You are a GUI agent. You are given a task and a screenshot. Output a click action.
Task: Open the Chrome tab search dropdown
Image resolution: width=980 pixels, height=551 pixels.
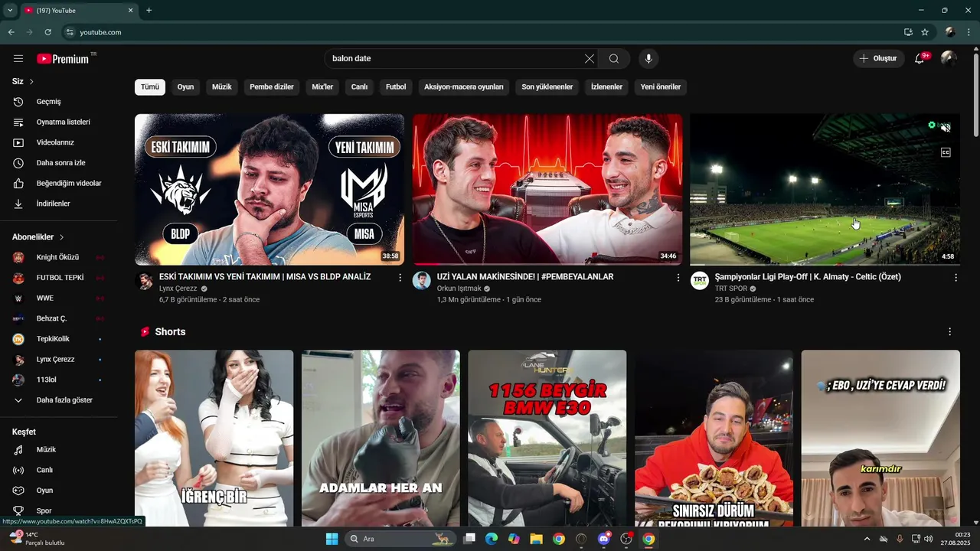point(10,10)
